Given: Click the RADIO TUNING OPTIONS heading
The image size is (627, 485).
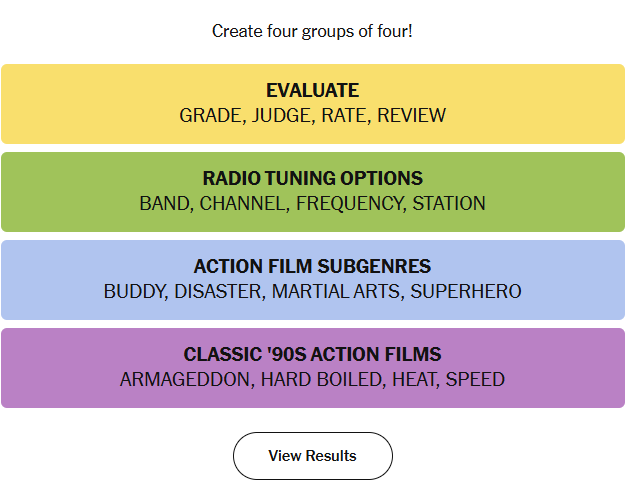Looking at the screenshot, I should click(312, 179).
